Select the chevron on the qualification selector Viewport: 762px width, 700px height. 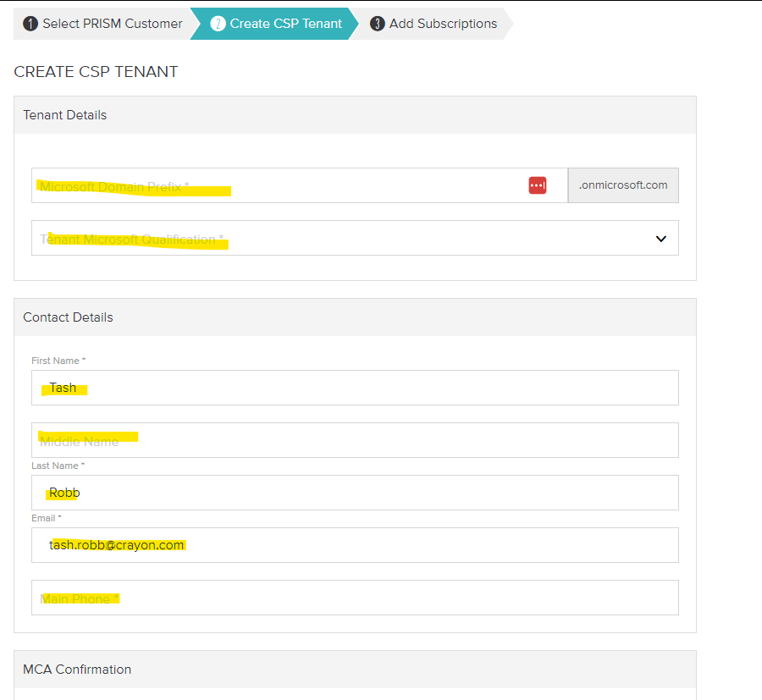(x=660, y=239)
